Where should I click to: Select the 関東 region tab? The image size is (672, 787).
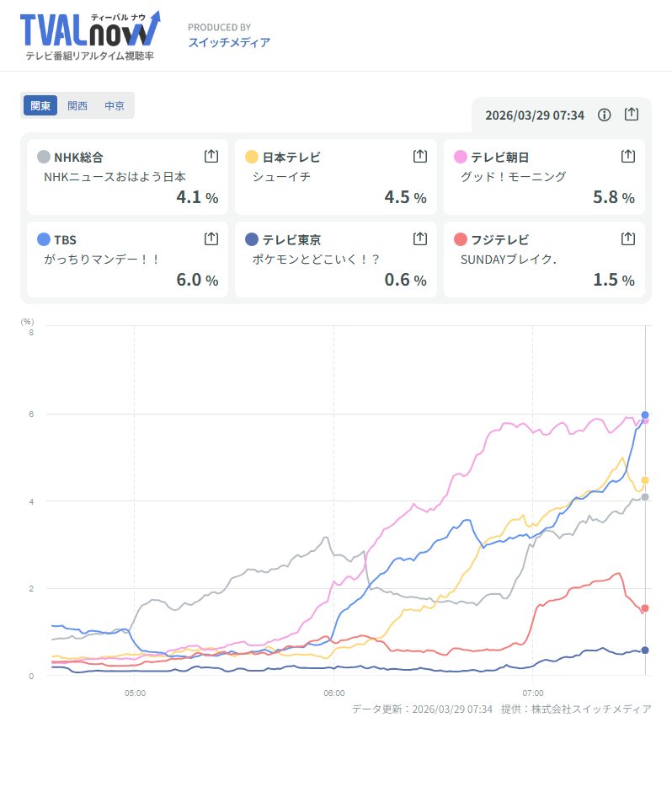tap(40, 105)
